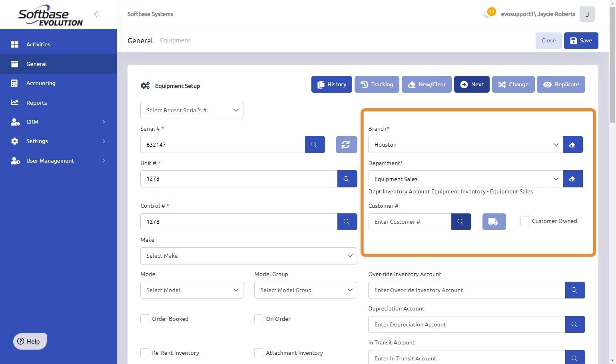Search by Serial # magnifier button
Viewport: 616px width, 364px height.
tap(315, 145)
